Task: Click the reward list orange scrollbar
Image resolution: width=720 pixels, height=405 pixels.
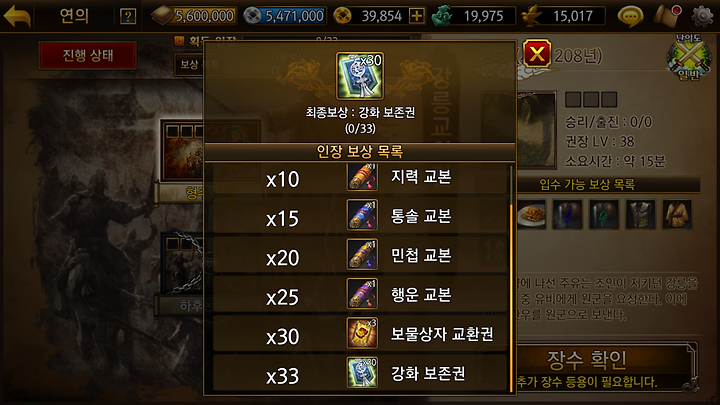Action: pos(511,298)
